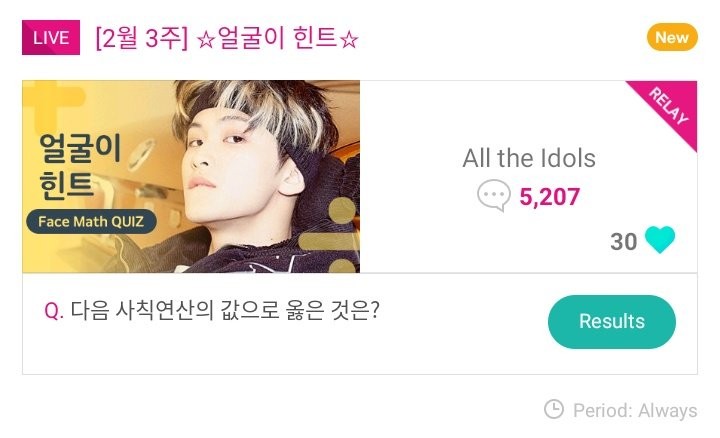Click the 5,207 comments count
The image size is (720, 438).
549,196
